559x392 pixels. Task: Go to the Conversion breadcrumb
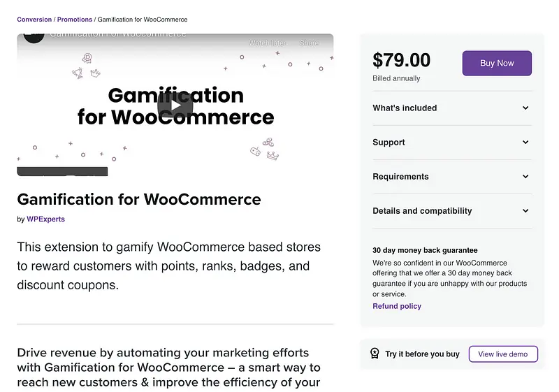pos(34,20)
